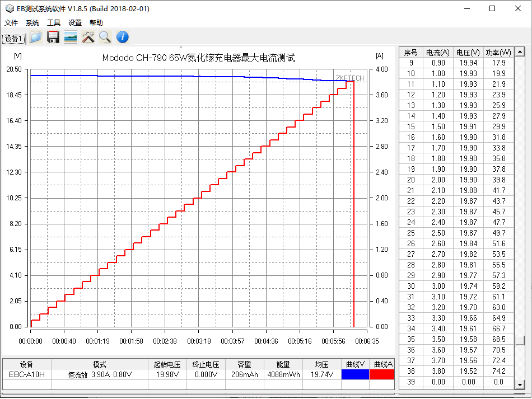The width and height of the screenshot is (532, 399).
Task: Open the folder icon in the toolbar
Action: 36,37
